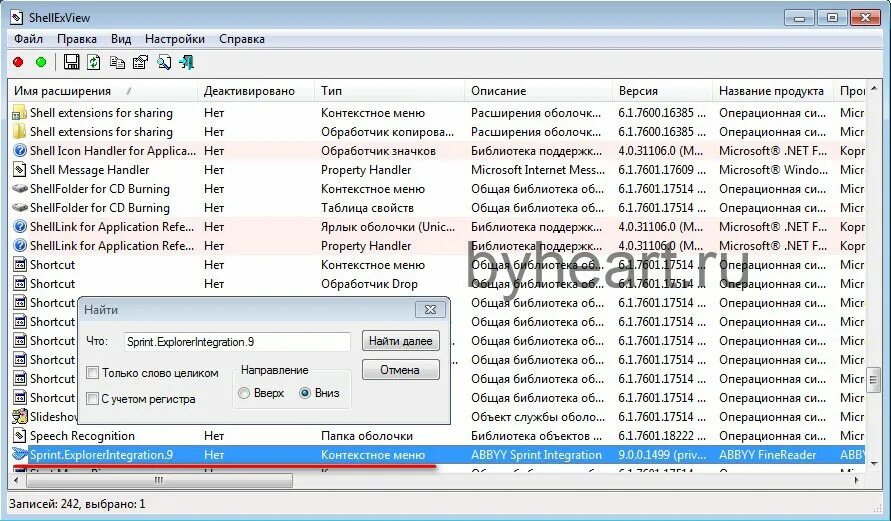Select the Вниз direction radio button
This screenshot has width=891, height=521.
[x=305, y=393]
